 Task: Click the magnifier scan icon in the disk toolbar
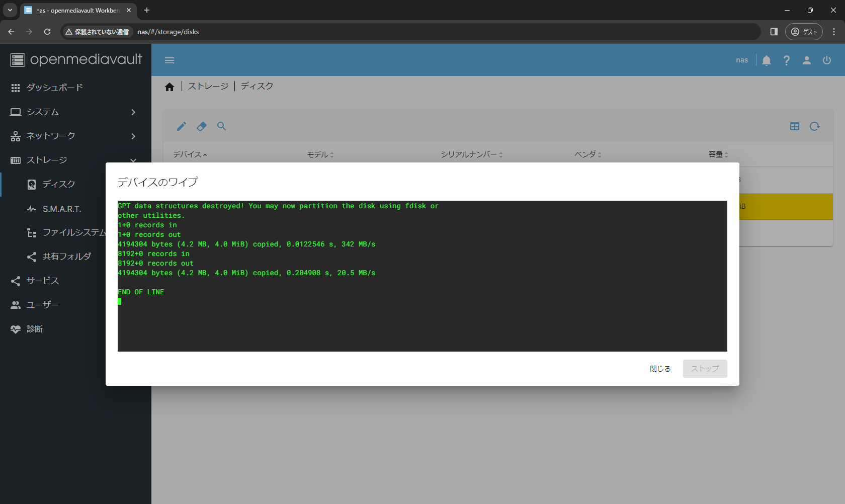click(x=222, y=126)
